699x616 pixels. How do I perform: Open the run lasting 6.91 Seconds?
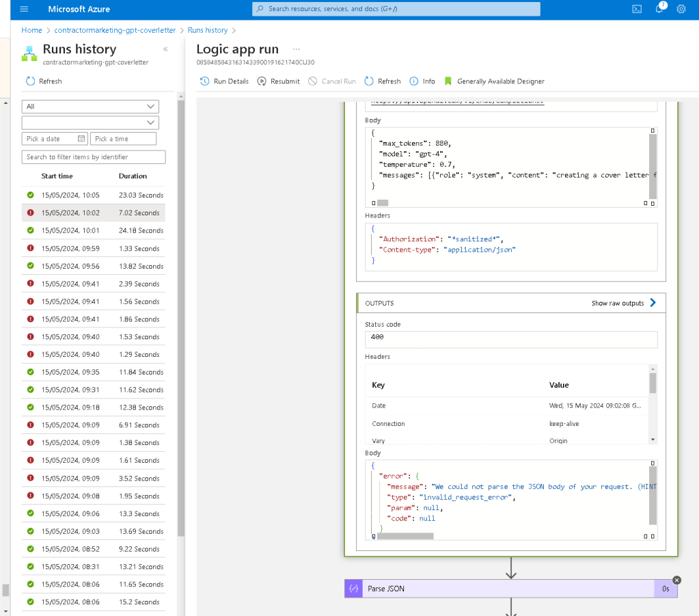click(93, 425)
